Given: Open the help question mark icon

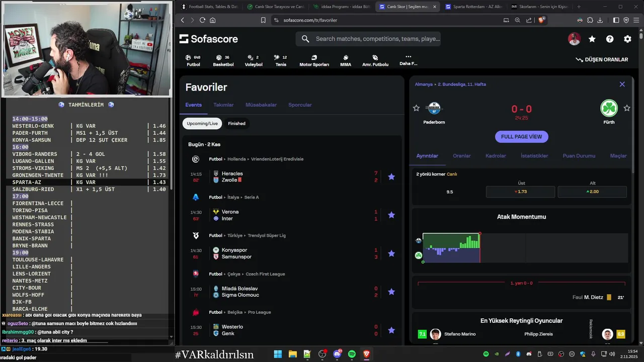Looking at the screenshot, I should click(610, 39).
